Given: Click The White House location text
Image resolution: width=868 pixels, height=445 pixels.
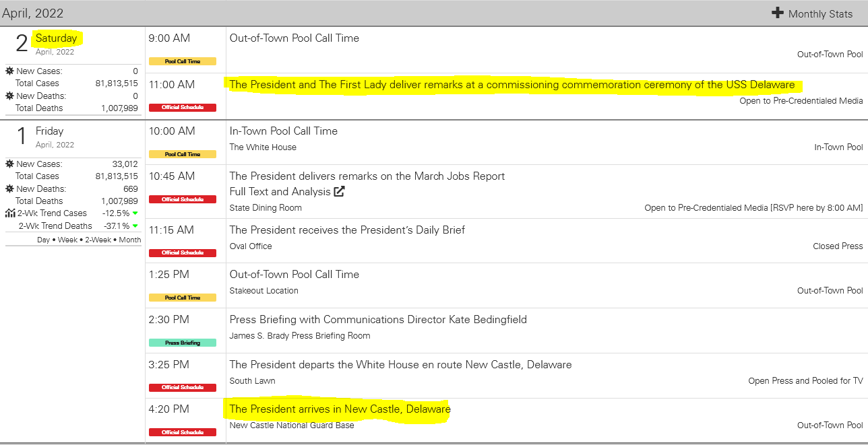Looking at the screenshot, I should (x=263, y=147).
